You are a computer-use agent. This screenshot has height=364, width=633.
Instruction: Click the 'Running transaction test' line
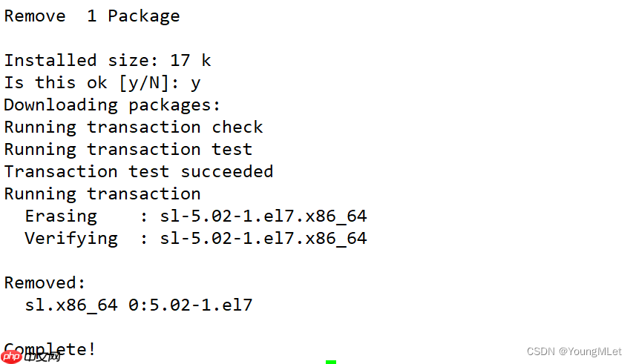(x=128, y=149)
